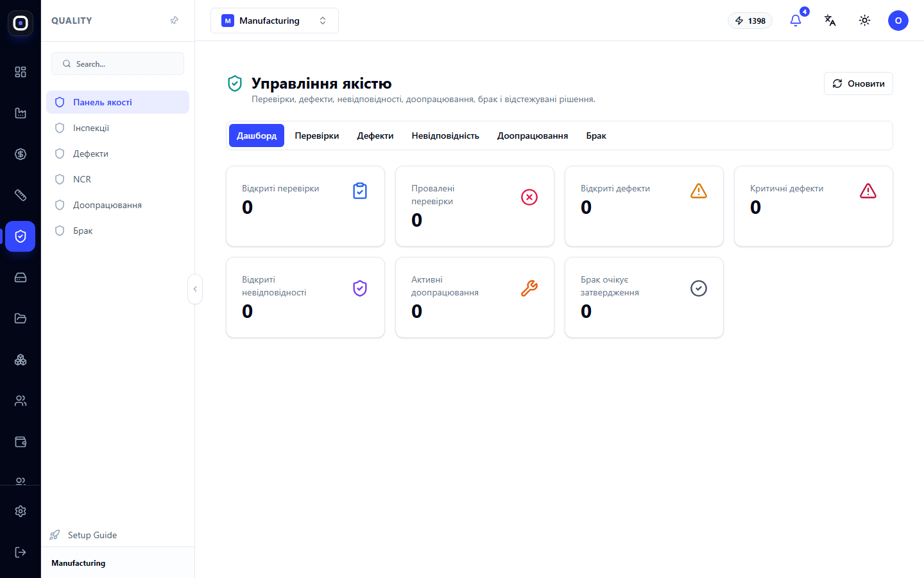
Task: Toggle the light/dark theme sun icon
Action: point(865,21)
